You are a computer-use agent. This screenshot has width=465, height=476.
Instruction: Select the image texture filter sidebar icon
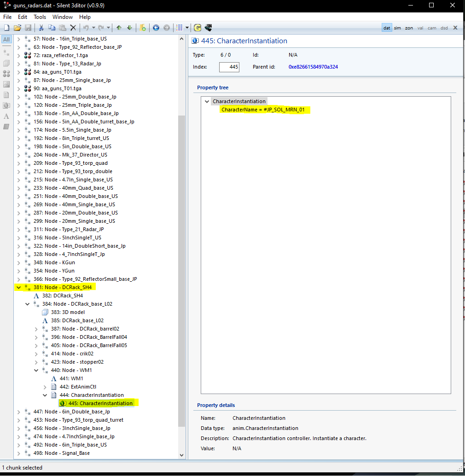[6, 84]
